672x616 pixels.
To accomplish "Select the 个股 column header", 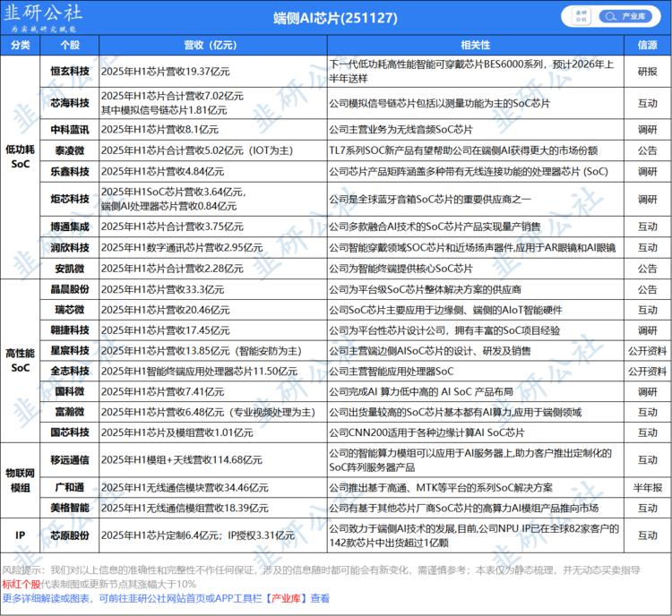I will point(69,45).
